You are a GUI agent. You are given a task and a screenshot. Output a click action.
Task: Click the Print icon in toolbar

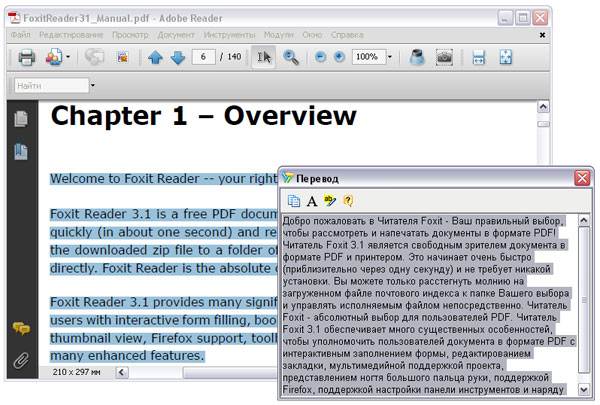coord(26,57)
